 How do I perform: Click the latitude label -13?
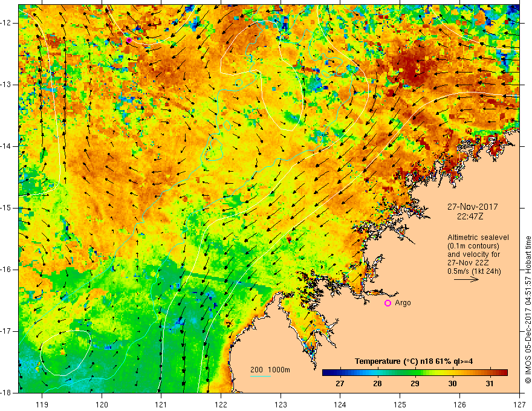(7, 85)
